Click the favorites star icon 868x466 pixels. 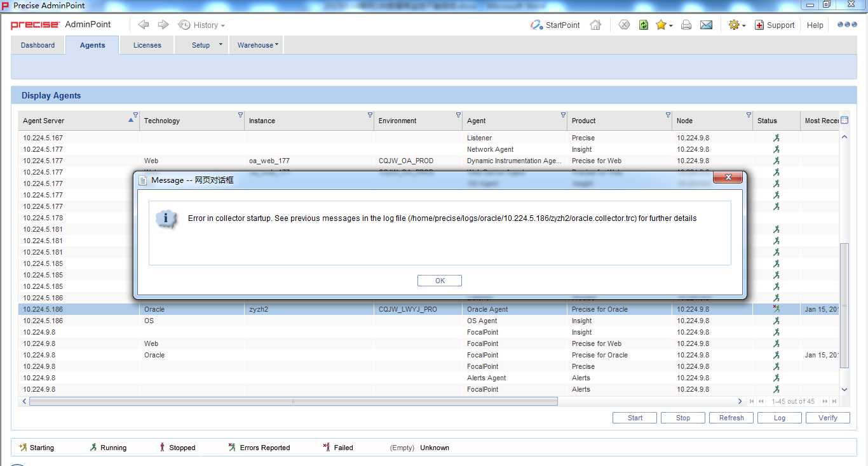coord(661,25)
